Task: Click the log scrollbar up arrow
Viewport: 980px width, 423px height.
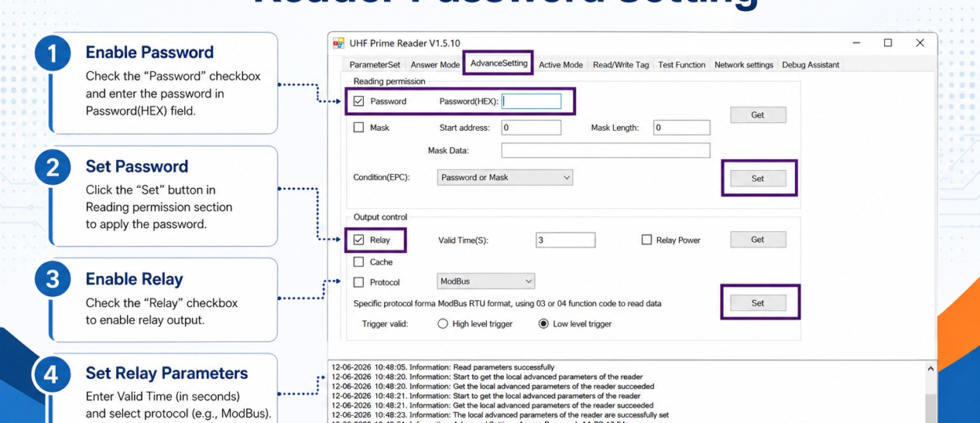Action: (931, 368)
